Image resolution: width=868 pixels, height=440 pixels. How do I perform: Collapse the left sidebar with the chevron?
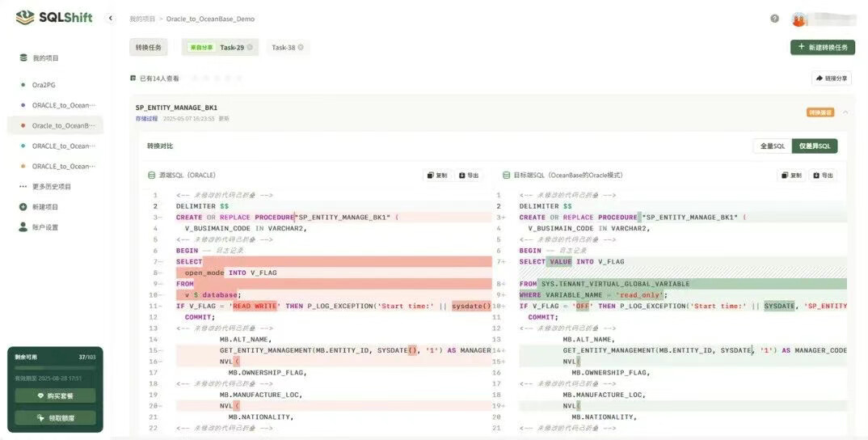click(x=111, y=19)
